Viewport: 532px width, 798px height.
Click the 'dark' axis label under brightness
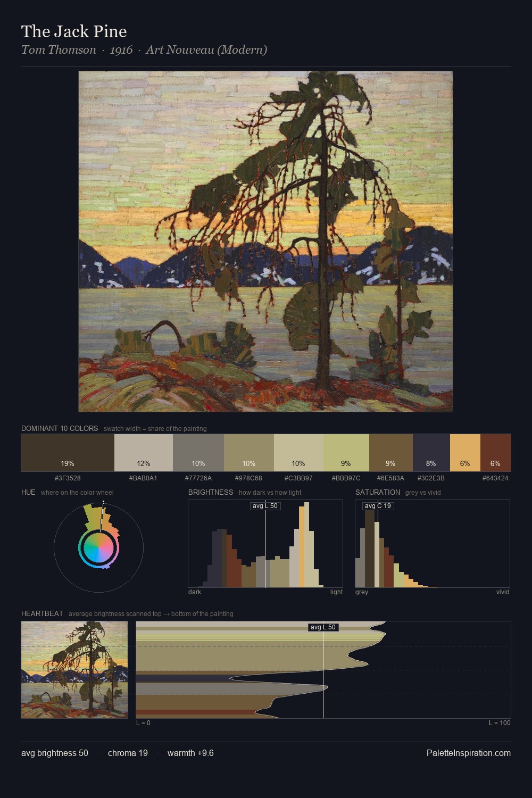pyautogui.click(x=195, y=592)
